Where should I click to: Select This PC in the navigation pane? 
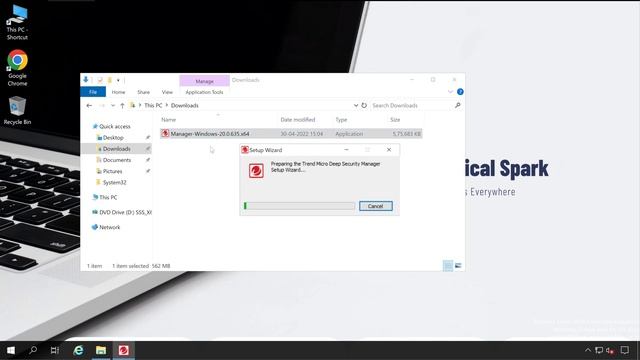point(108,197)
